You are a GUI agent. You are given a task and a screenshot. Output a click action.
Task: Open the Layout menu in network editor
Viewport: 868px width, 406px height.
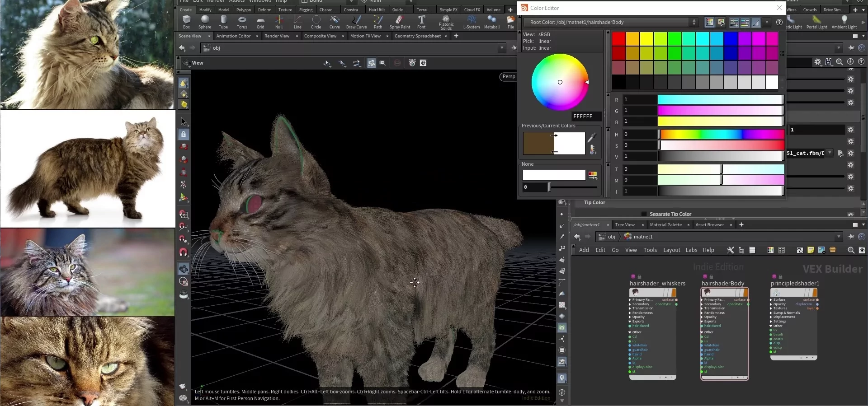click(671, 250)
